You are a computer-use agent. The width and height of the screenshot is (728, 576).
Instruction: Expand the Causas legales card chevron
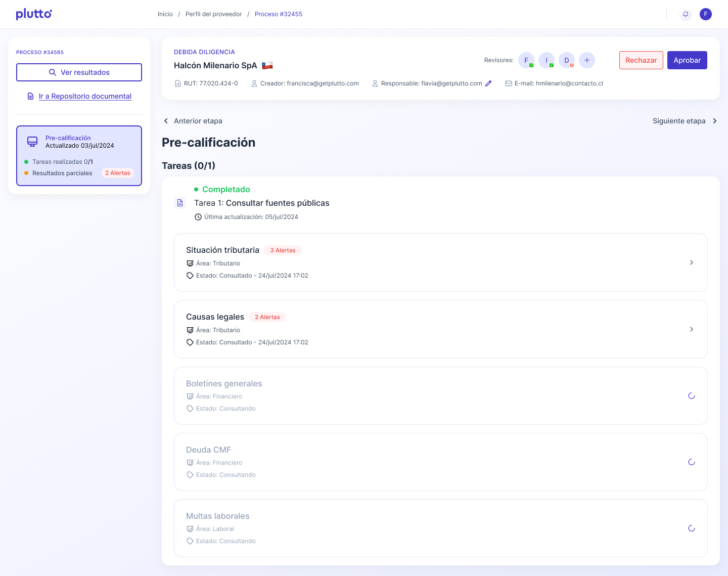(x=692, y=329)
